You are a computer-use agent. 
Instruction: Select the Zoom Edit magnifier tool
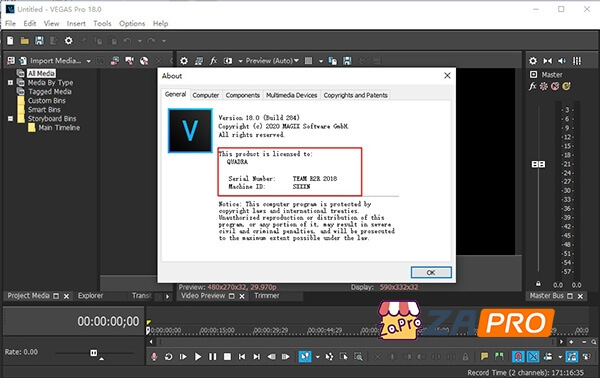pyautogui.click(x=359, y=357)
